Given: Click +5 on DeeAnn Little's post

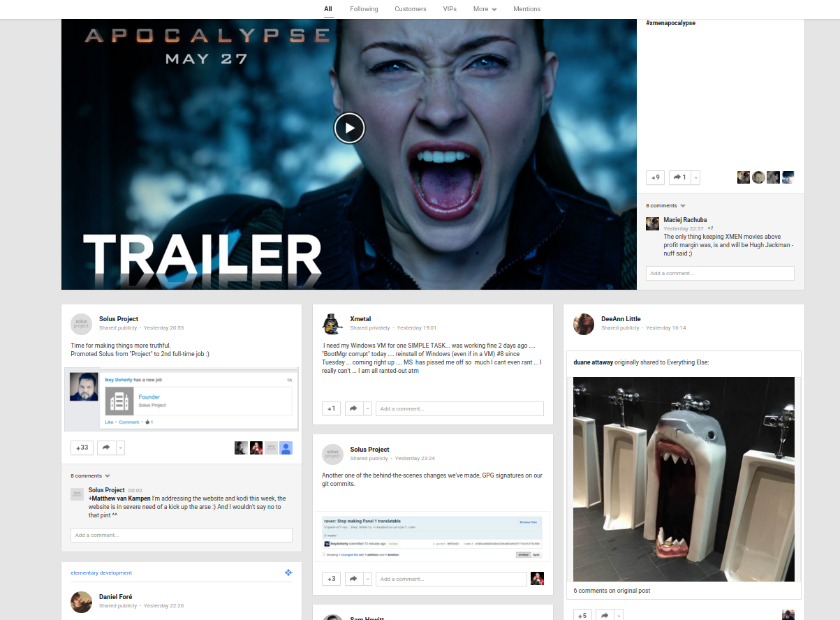Looking at the screenshot, I should pos(582,615).
